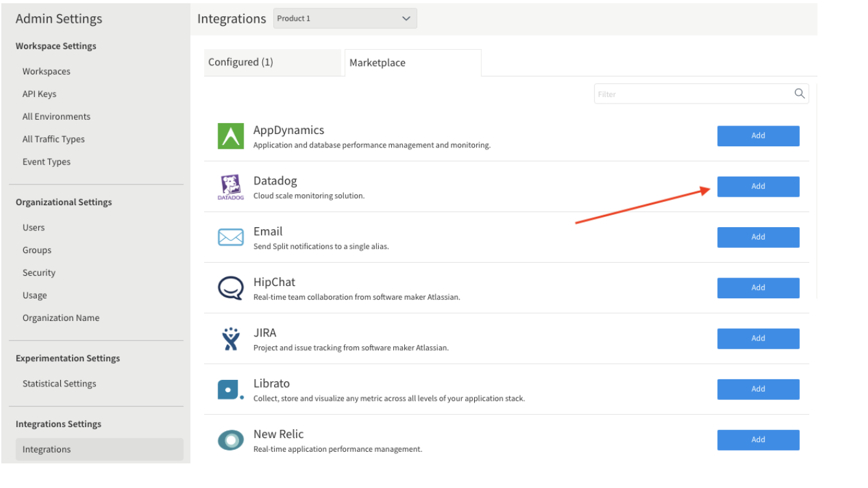Select the Marketplace tab

coord(413,63)
